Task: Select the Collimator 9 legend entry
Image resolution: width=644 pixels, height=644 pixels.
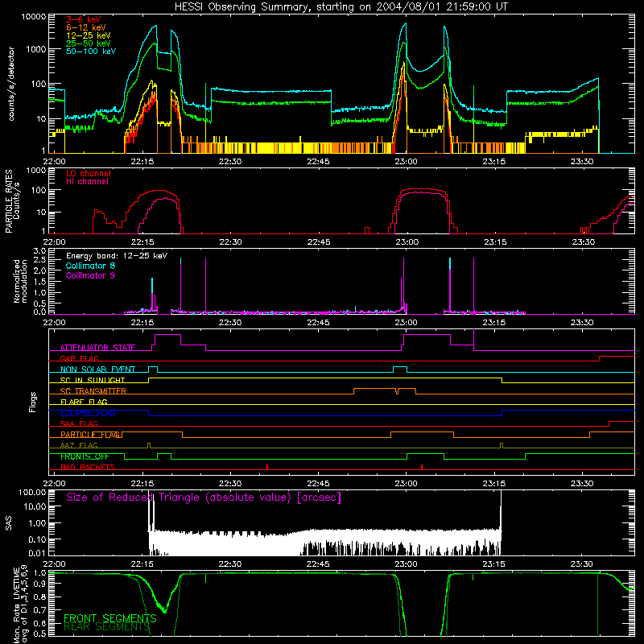Action: click(90, 275)
